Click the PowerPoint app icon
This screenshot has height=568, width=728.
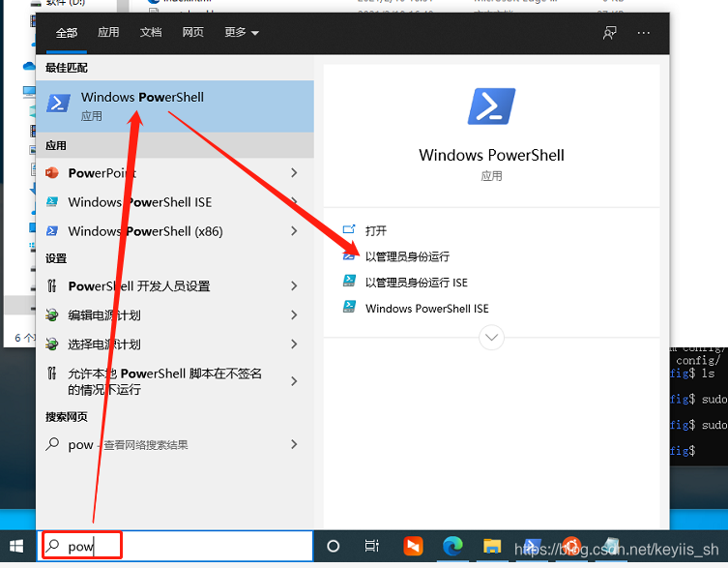(52, 173)
